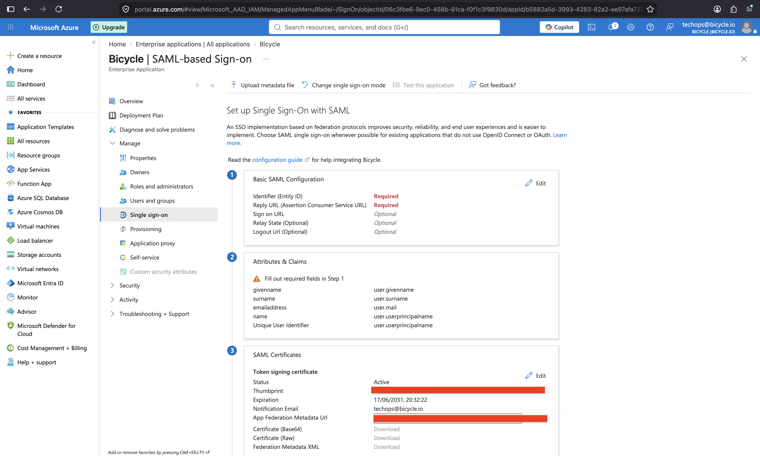The height and width of the screenshot is (456, 760).
Task: Open the notifications bell
Action: click(x=612, y=27)
